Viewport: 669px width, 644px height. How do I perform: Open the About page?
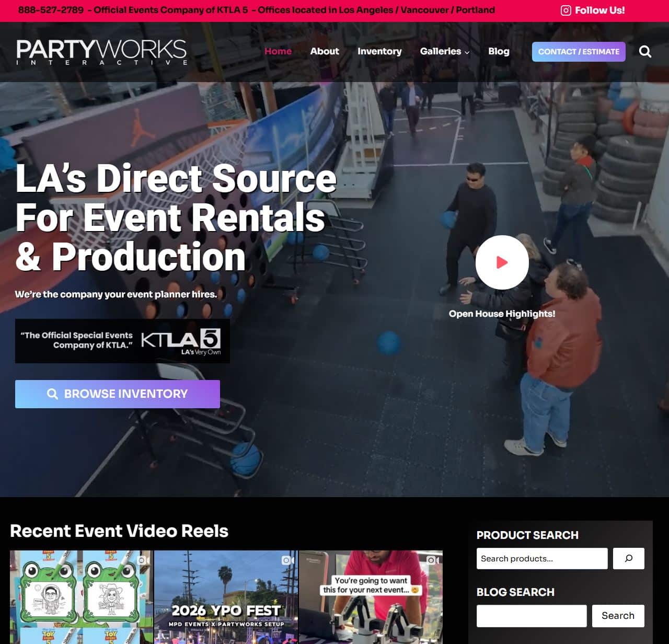[325, 51]
